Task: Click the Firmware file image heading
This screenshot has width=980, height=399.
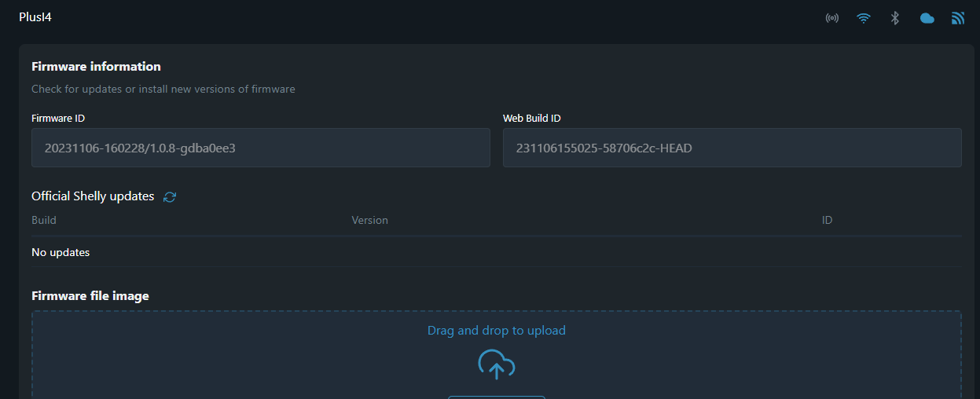Action: click(90, 296)
